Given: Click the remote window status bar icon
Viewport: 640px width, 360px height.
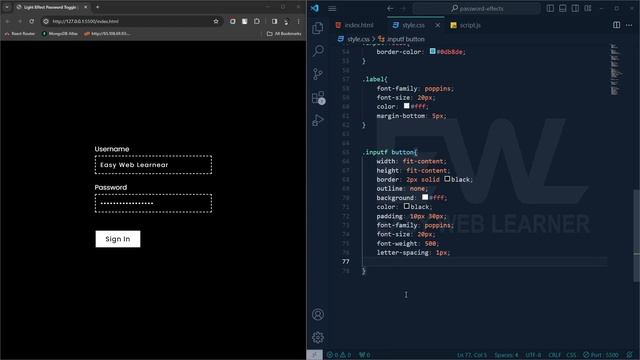Looking at the screenshot, I should click(x=314, y=355).
